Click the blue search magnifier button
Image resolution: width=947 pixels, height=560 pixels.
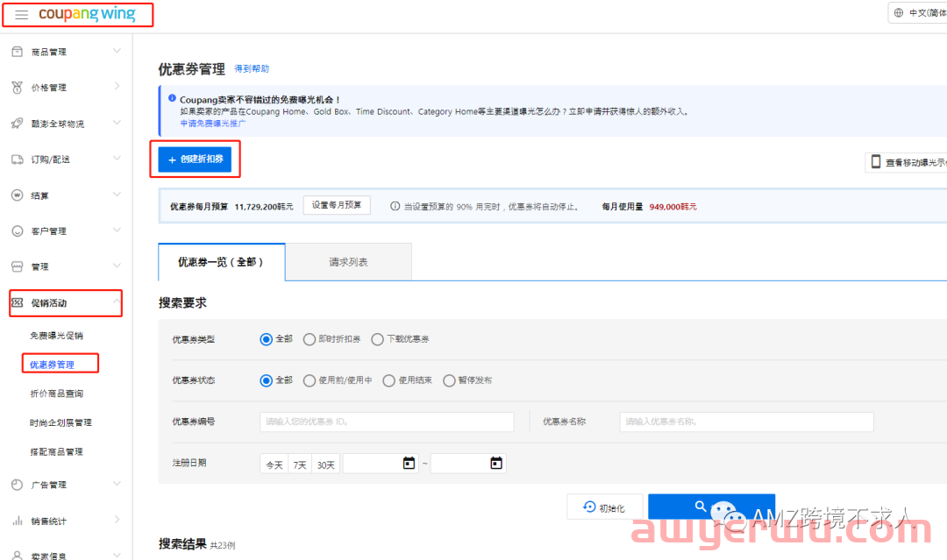click(711, 507)
